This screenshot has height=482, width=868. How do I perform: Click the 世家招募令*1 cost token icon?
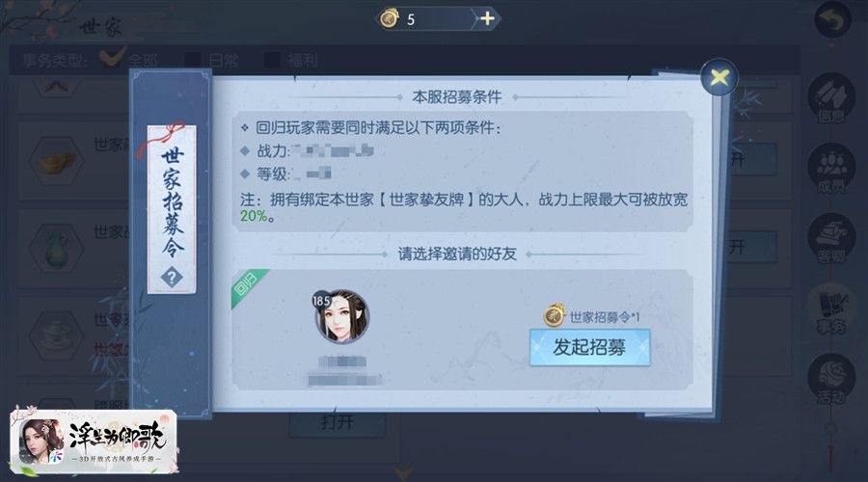(555, 315)
